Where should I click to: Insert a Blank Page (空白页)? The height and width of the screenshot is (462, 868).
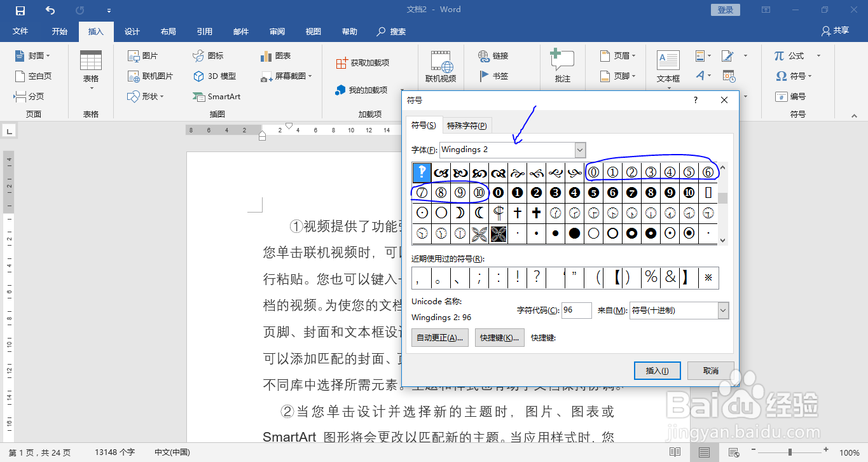point(33,76)
